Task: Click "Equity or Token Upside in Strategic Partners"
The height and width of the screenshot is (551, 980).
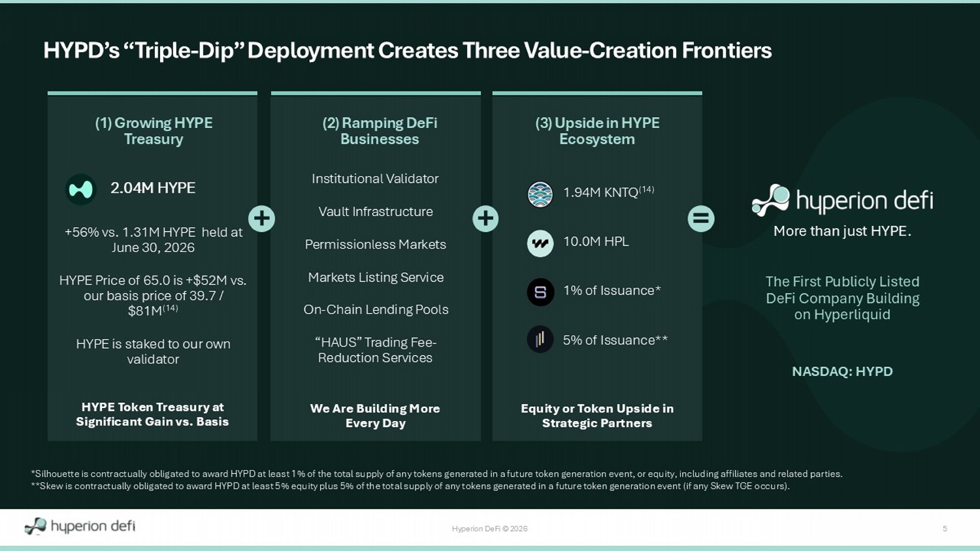Action: tap(597, 416)
